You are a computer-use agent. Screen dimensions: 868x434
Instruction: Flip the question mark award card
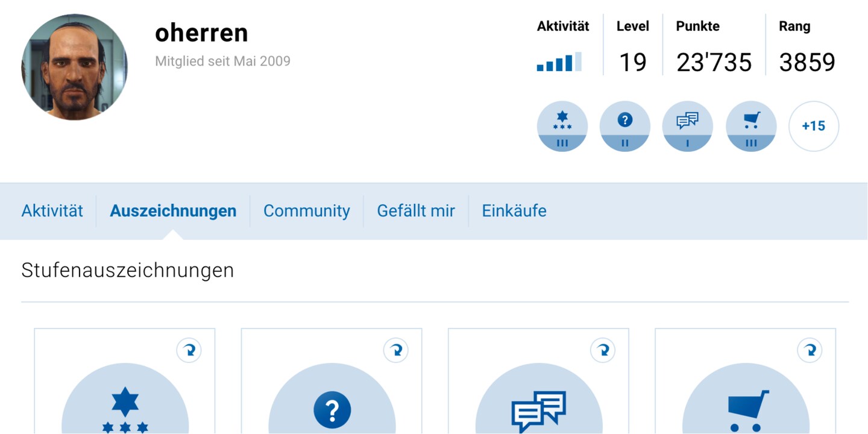(x=396, y=350)
